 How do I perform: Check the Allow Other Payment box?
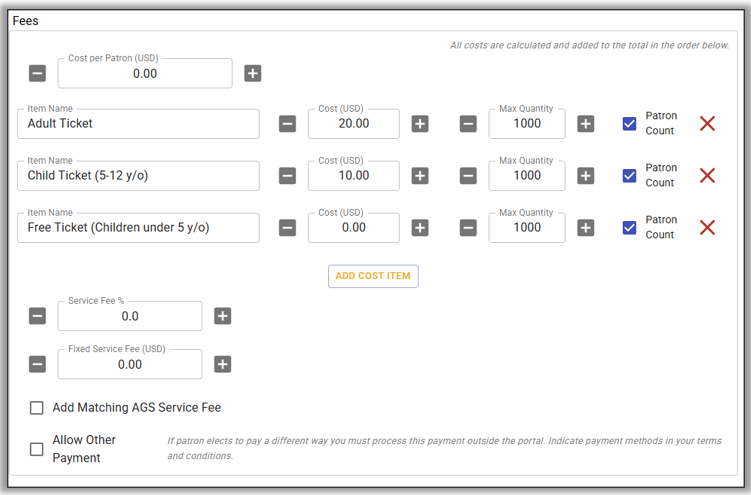coord(37,449)
